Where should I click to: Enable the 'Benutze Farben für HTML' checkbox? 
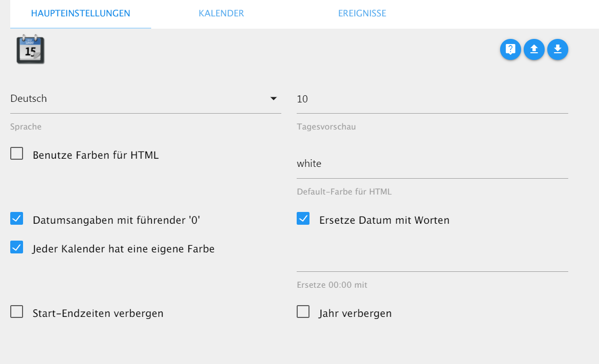(x=17, y=154)
